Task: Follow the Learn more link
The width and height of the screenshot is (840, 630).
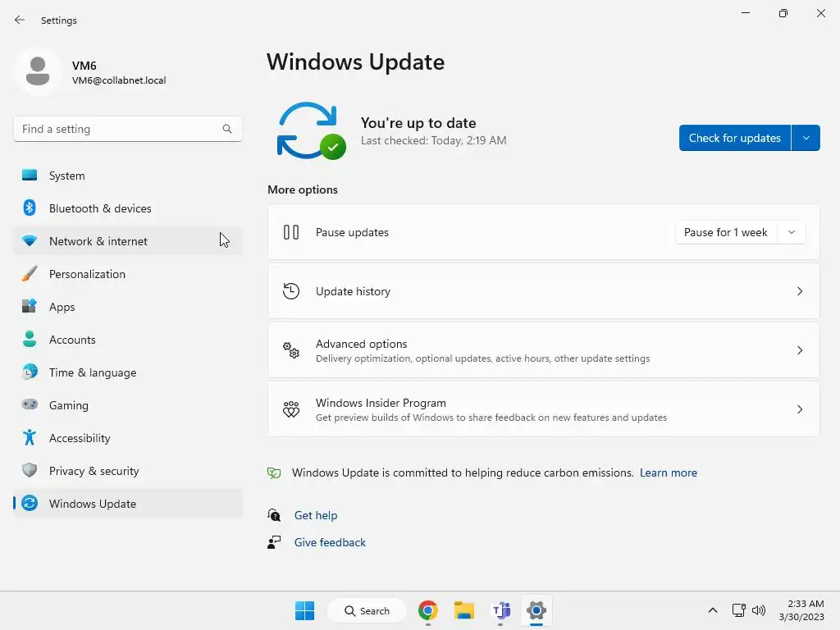Action: [668, 472]
